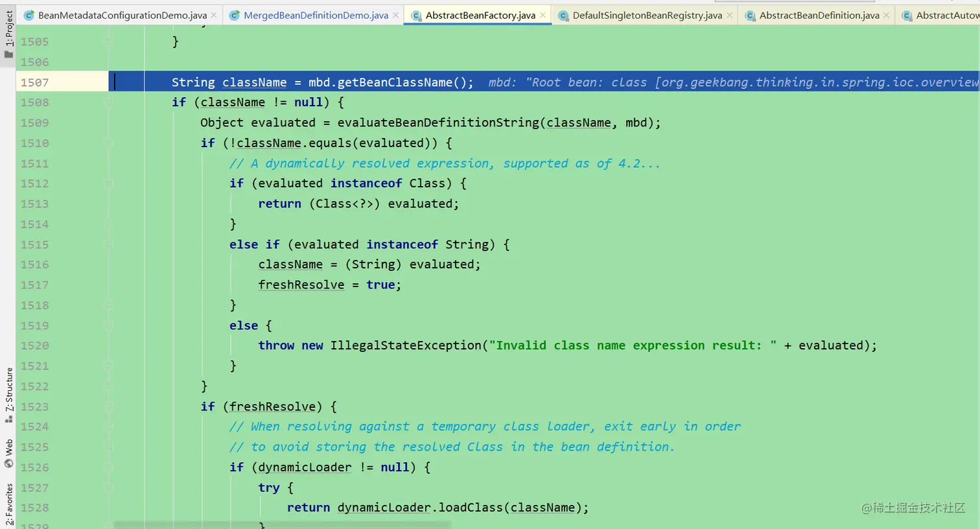Click the inline mbd debug value hint
The image size is (980, 529).
pyautogui.click(x=734, y=82)
